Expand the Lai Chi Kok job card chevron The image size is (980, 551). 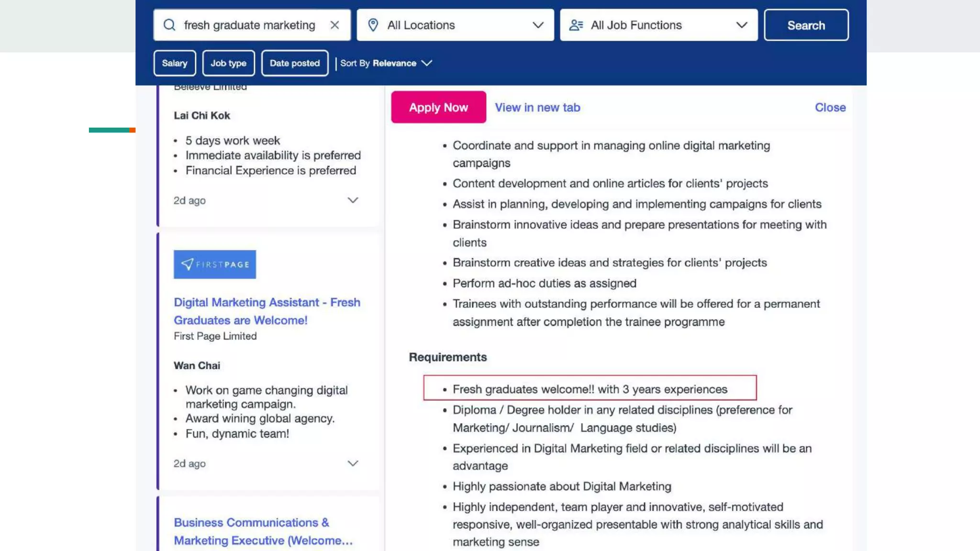click(x=353, y=200)
